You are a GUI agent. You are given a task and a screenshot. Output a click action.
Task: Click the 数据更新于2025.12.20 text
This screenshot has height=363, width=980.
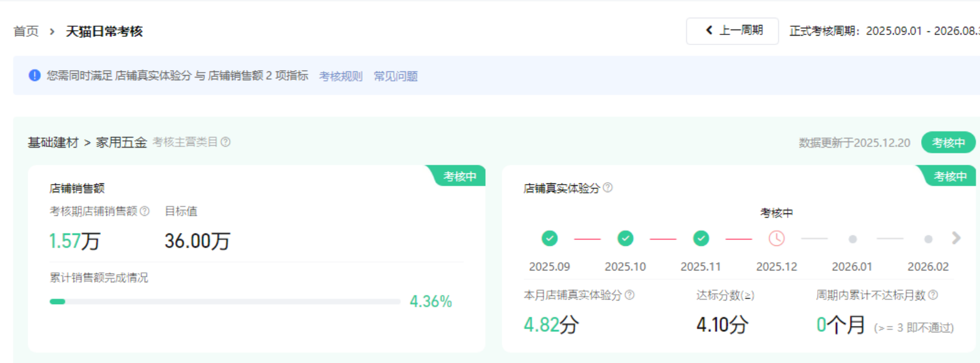[x=854, y=143]
